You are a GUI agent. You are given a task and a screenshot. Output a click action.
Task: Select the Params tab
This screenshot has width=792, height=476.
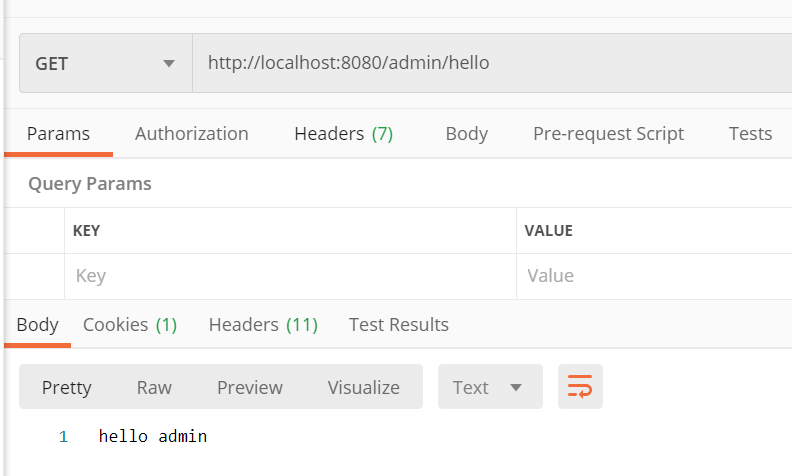pos(58,134)
